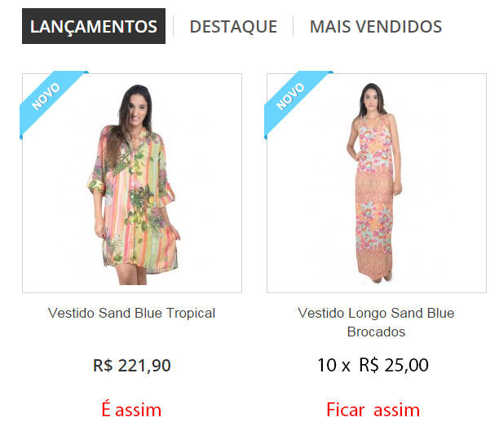Viewport: 499px width, 448px height.
Task: Click the Vestido Sand Blue Tropical title
Action: pyautogui.click(x=132, y=313)
